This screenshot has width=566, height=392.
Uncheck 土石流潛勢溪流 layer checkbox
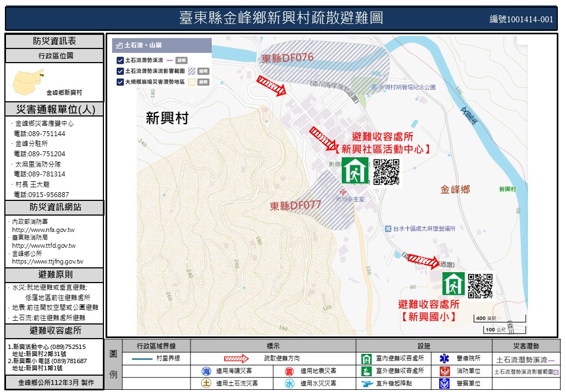(120, 60)
